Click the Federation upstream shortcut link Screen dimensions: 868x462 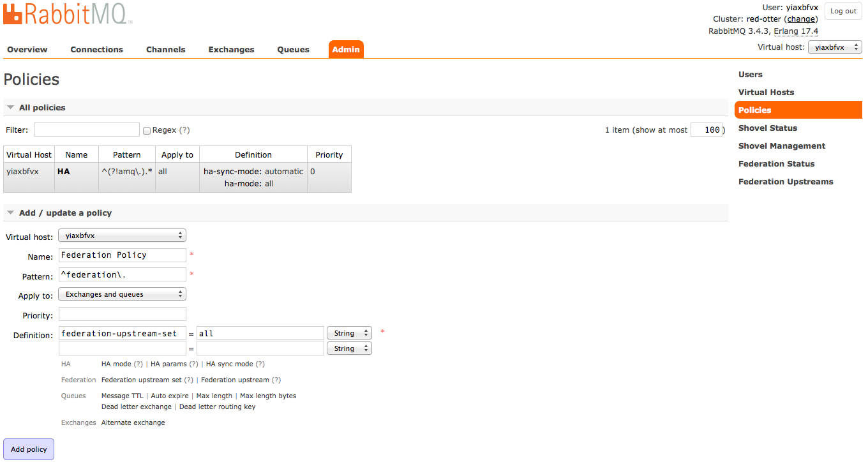coord(235,380)
